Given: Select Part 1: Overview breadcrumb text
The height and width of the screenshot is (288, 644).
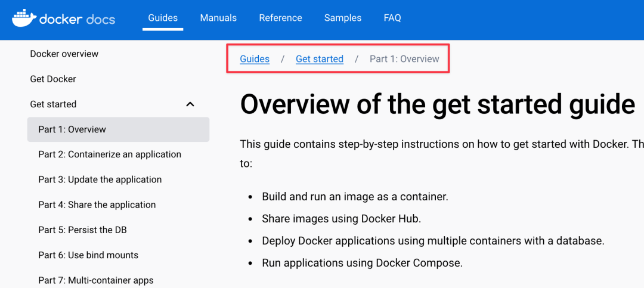Looking at the screenshot, I should (404, 59).
